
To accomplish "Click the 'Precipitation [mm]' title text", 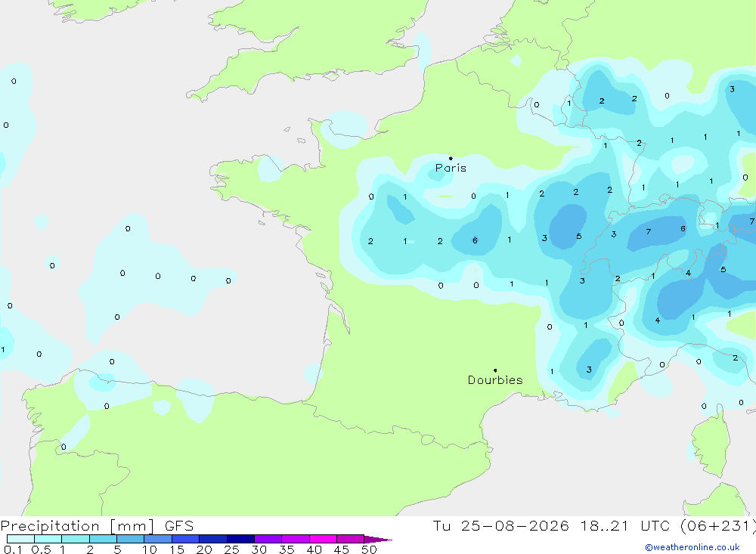I will [77, 526].
